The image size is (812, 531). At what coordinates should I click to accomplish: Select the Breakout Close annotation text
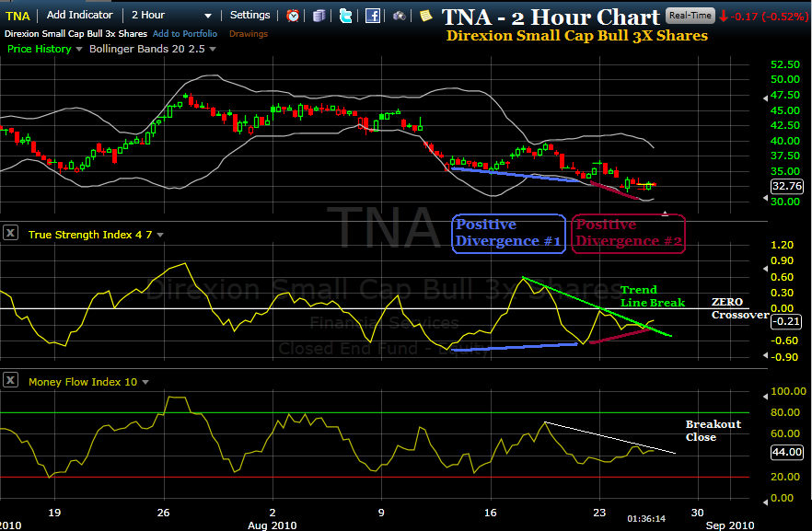point(713,431)
